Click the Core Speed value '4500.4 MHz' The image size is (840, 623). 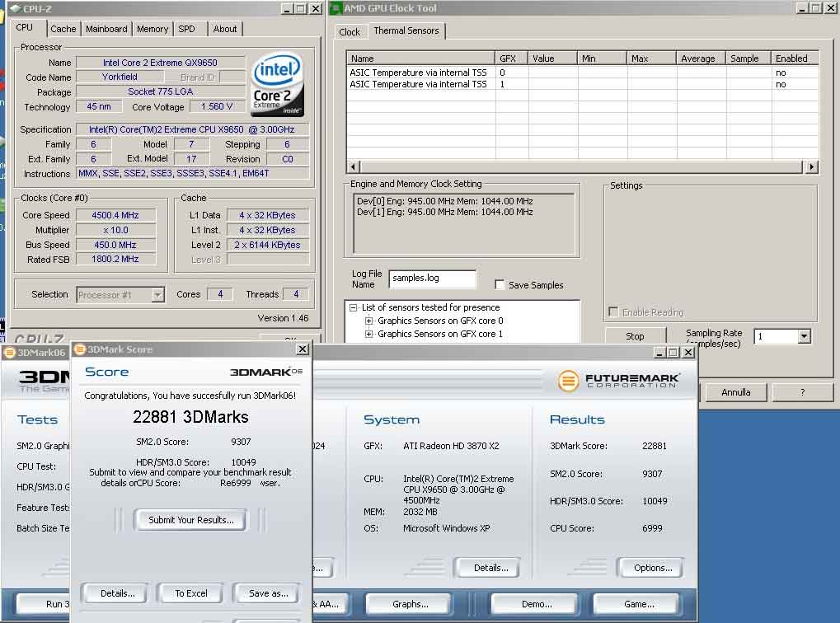pos(115,215)
